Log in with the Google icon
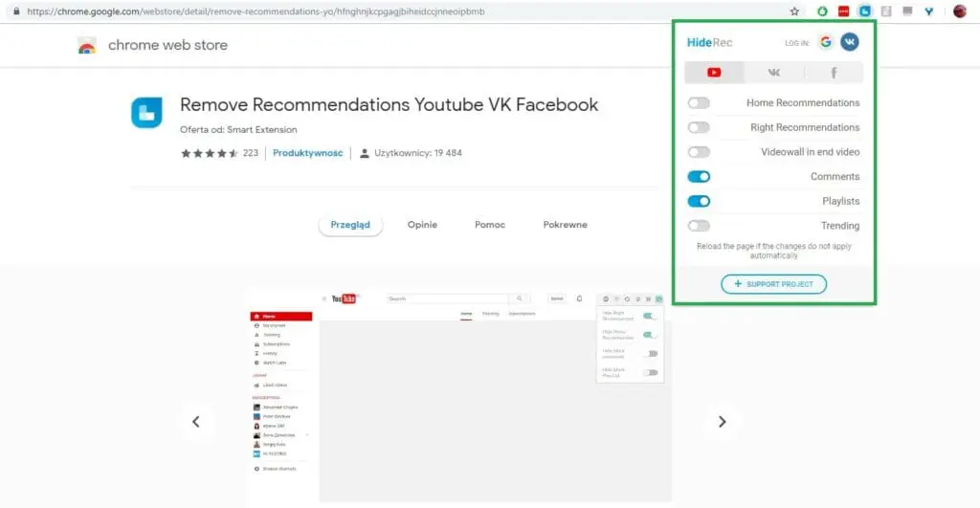Image resolution: width=980 pixels, height=508 pixels. [x=826, y=42]
